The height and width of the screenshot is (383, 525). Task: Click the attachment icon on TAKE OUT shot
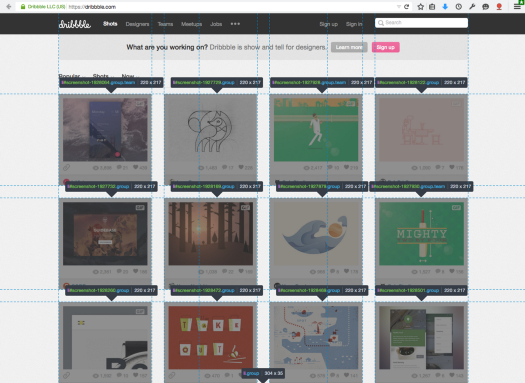(x=172, y=375)
